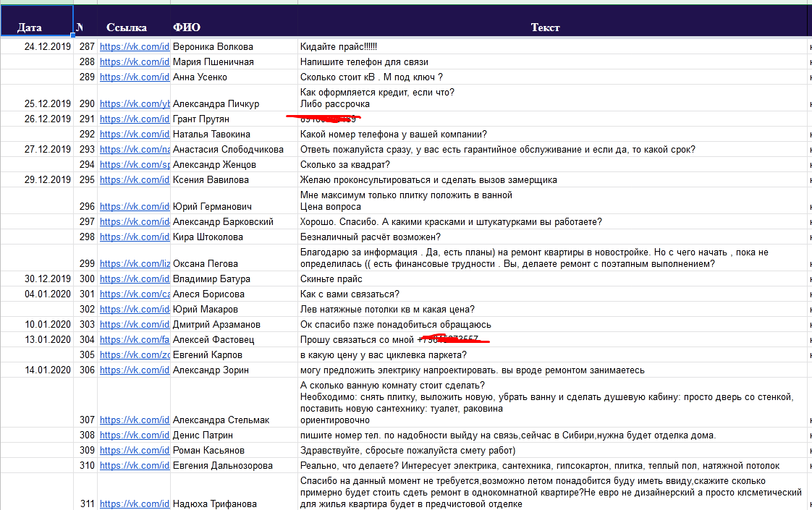The image size is (812, 510).
Task: Select the name cell Наталья Тавокина
Action: pos(234,134)
